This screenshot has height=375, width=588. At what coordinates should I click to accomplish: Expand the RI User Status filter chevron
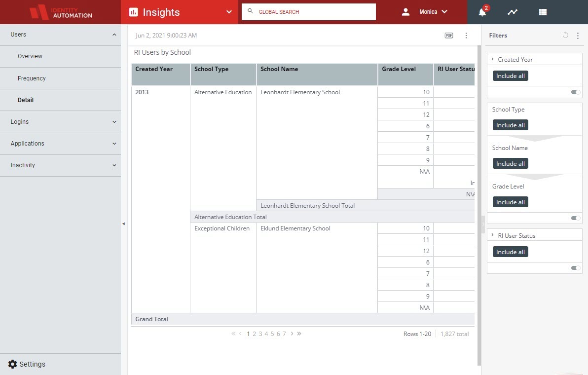pos(492,235)
